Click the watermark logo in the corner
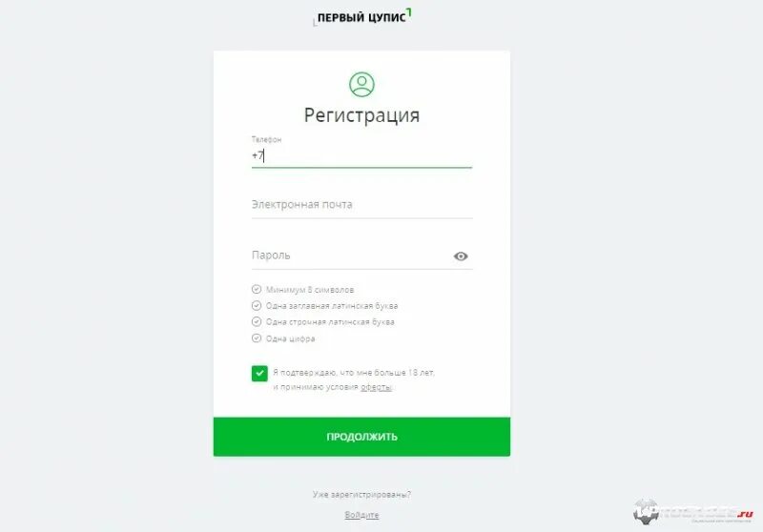 (x=693, y=512)
